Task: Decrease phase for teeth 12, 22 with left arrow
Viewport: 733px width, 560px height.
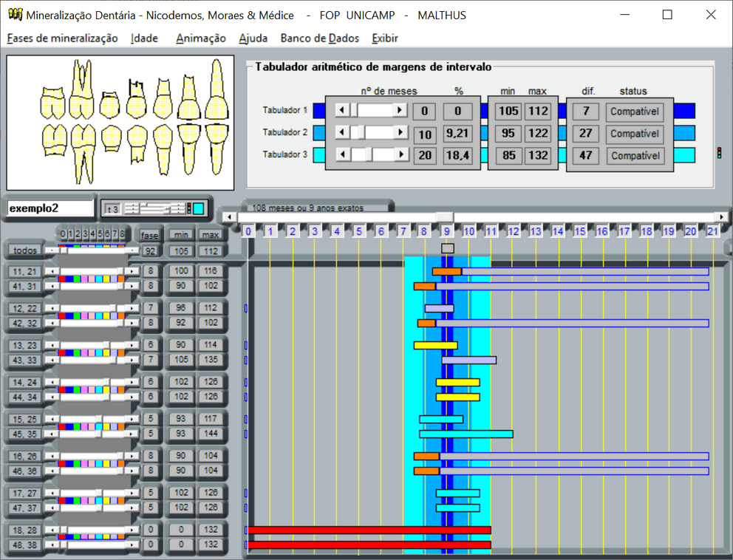Action: coord(52,308)
